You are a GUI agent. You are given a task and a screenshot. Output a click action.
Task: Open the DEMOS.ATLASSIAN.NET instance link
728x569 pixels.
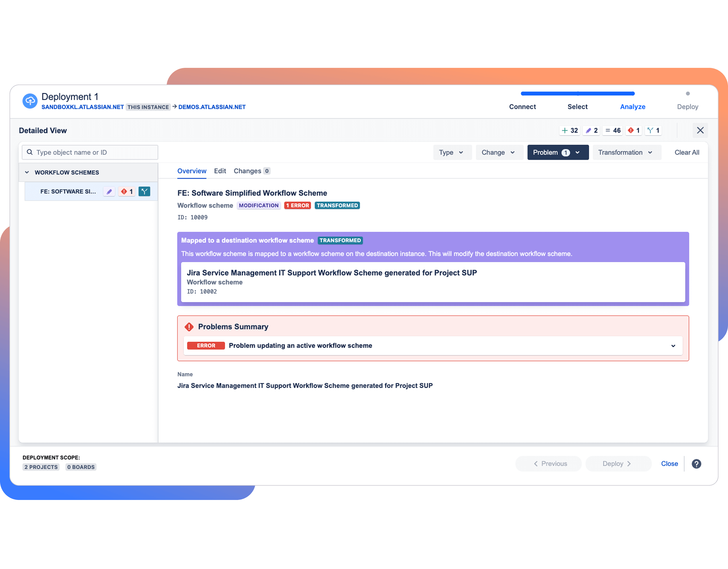212,107
